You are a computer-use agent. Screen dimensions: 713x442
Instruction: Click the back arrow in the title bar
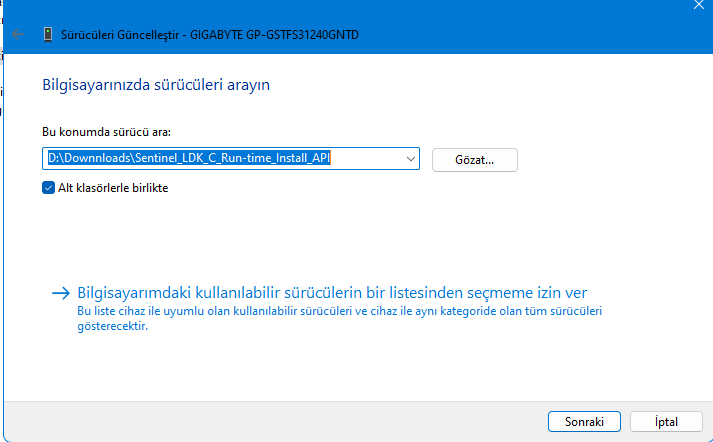[18, 34]
